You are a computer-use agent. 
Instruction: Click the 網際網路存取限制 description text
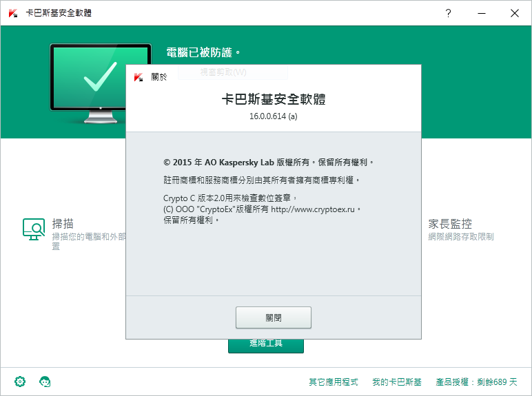(461, 237)
